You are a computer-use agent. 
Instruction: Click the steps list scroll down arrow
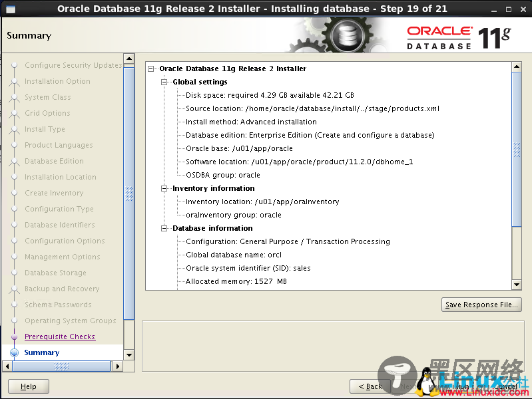[129, 355]
